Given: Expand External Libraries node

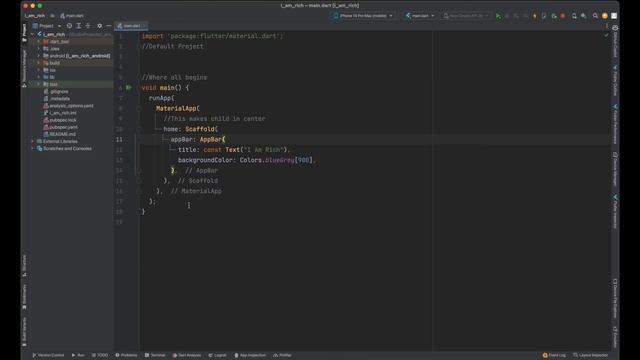Looking at the screenshot, I should click(x=33, y=141).
